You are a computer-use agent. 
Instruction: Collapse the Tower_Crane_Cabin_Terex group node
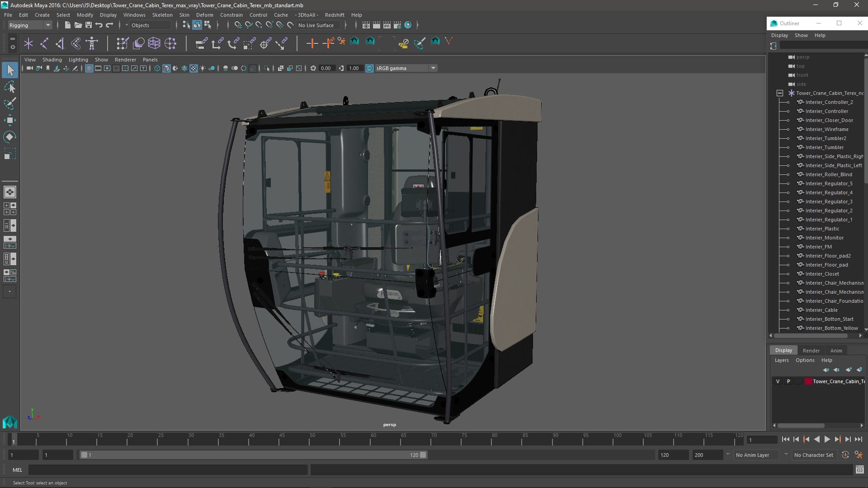coord(780,93)
